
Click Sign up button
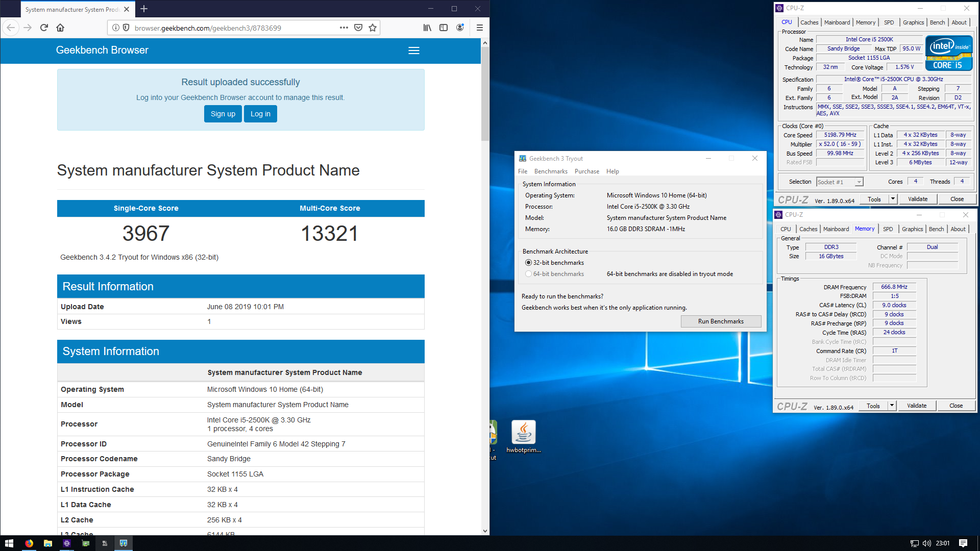[223, 114]
